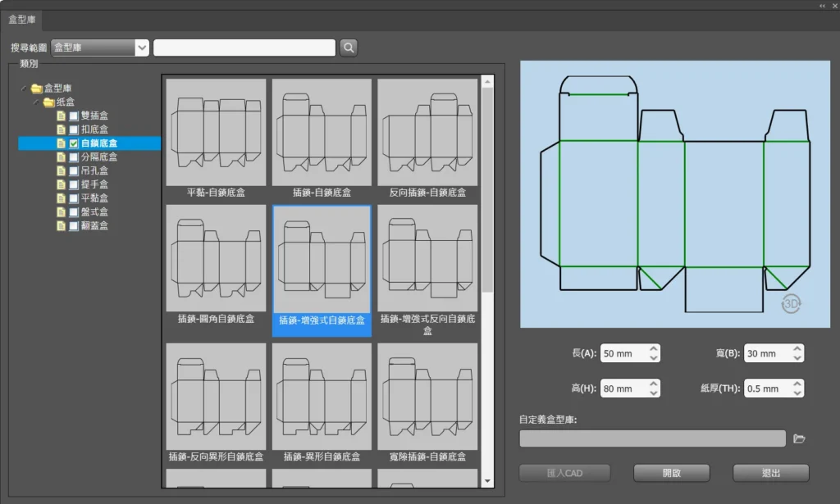Select the 平黏-自鎖底盒 box template thumbnail
Screen dimensions: 840x504
216,132
